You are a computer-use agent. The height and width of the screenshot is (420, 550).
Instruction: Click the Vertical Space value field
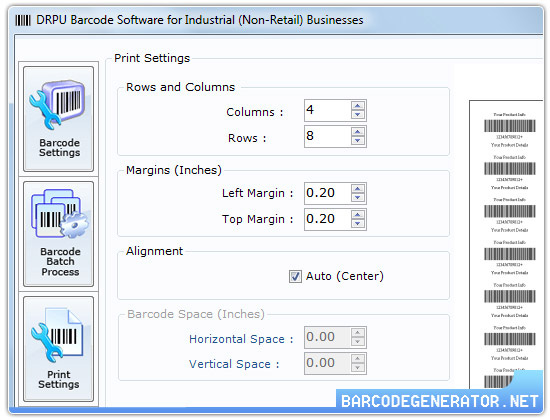tap(328, 363)
